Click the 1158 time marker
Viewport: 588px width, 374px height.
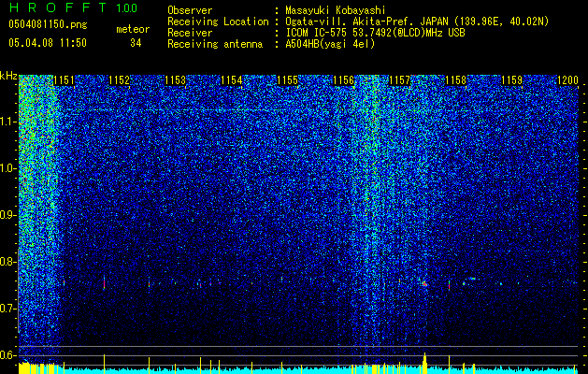(x=456, y=80)
